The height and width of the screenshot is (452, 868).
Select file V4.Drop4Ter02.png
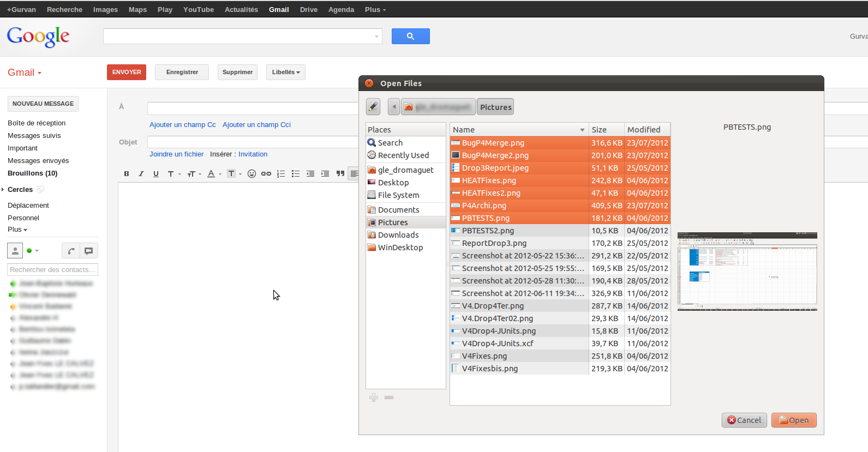pos(560,318)
